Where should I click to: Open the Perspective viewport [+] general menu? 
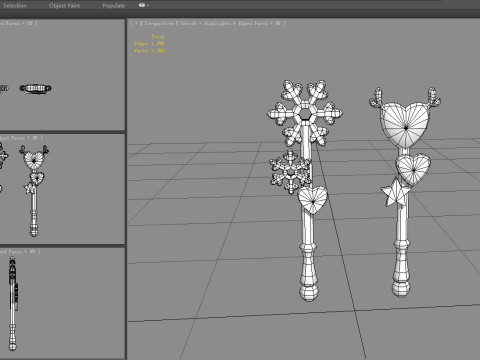coord(136,23)
